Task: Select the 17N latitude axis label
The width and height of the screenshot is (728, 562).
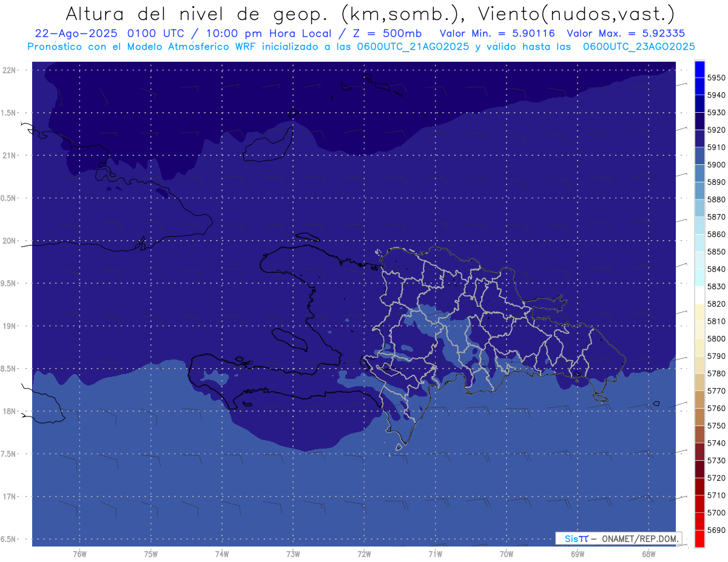Action: coord(11,497)
